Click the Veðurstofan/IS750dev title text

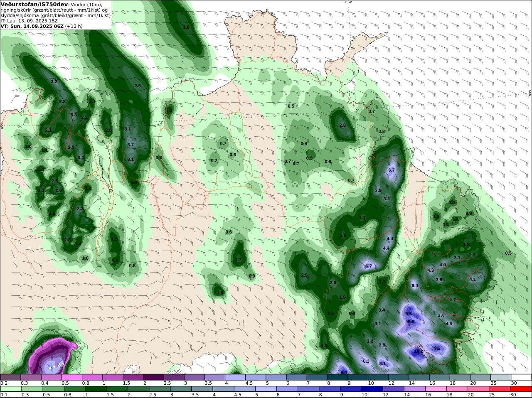pos(34,4)
